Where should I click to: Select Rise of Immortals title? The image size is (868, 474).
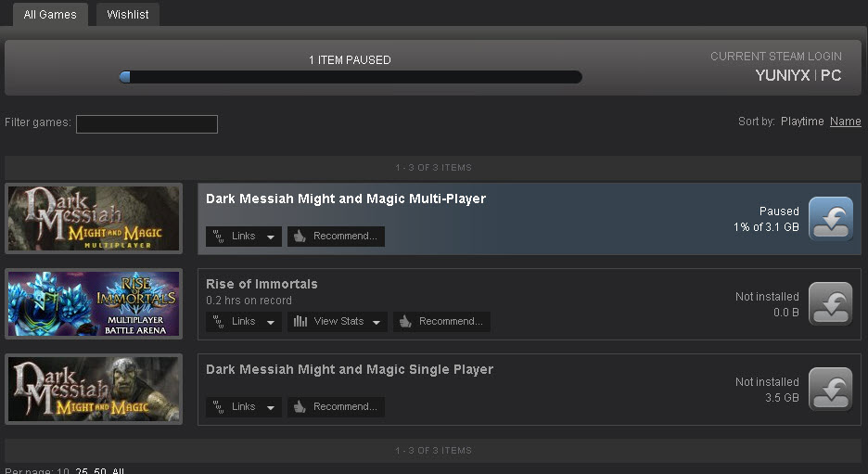pyautogui.click(x=262, y=284)
